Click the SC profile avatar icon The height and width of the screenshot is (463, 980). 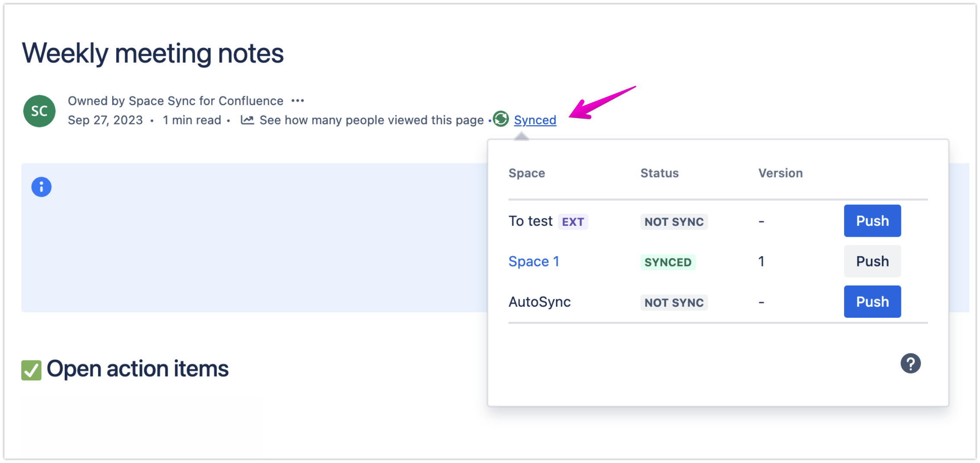click(x=39, y=111)
